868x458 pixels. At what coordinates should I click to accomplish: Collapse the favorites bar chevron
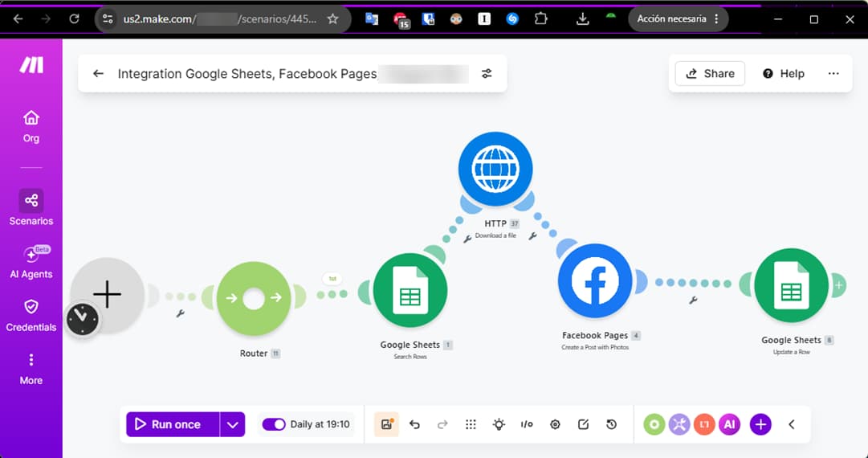(792, 425)
